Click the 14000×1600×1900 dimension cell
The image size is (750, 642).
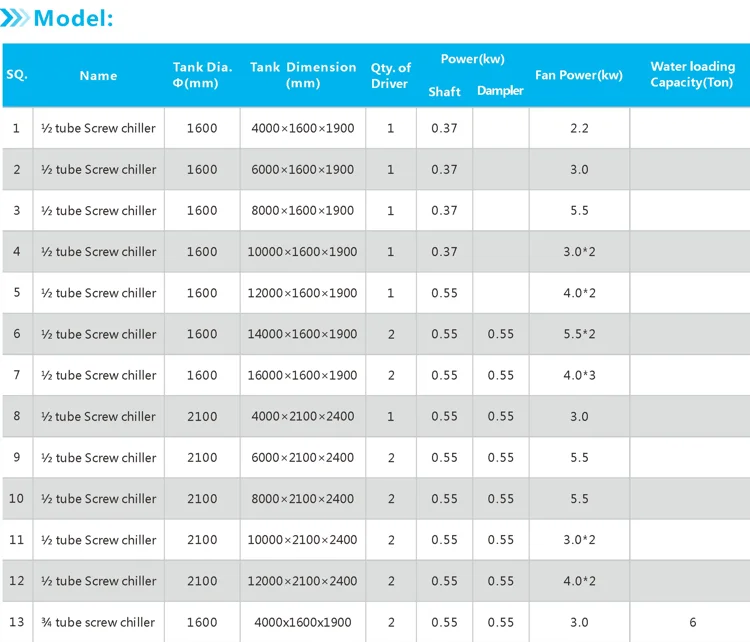coord(302,334)
